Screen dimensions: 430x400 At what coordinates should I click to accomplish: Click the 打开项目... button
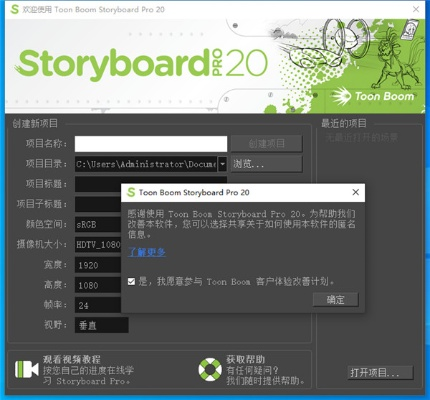pos(380,372)
